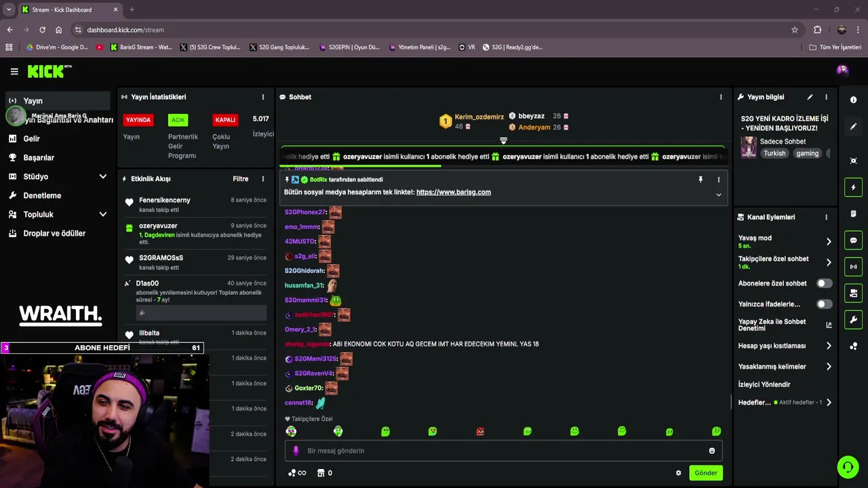This screenshot has height=488, width=868.
Task: Open the Filtre button in Etkinlik Akışı
Action: [x=241, y=179]
